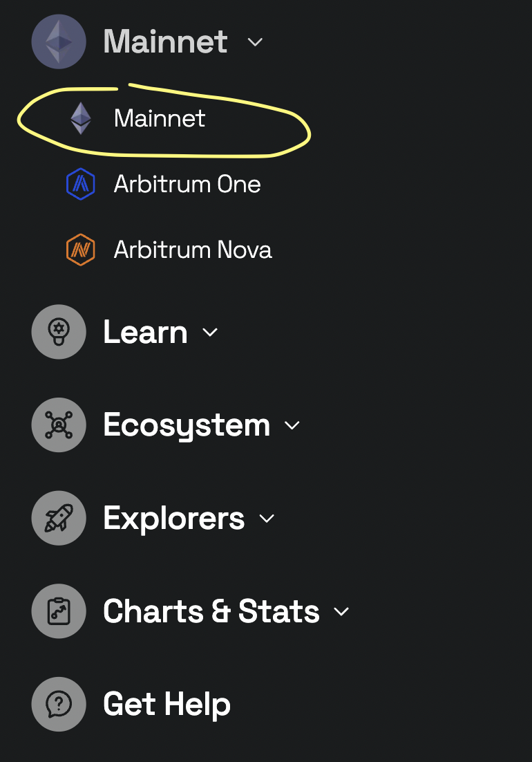The width and height of the screenshot is (532, 762).
Task: Open the Learn section chevron
Action: [x=211, y=333]
